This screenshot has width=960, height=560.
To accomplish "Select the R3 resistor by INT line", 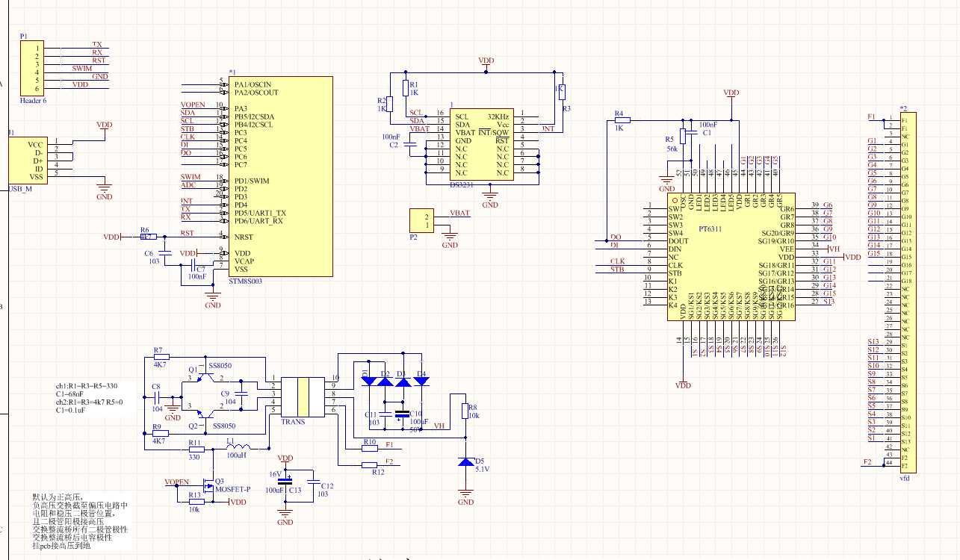I will click(x=561, y=92).
